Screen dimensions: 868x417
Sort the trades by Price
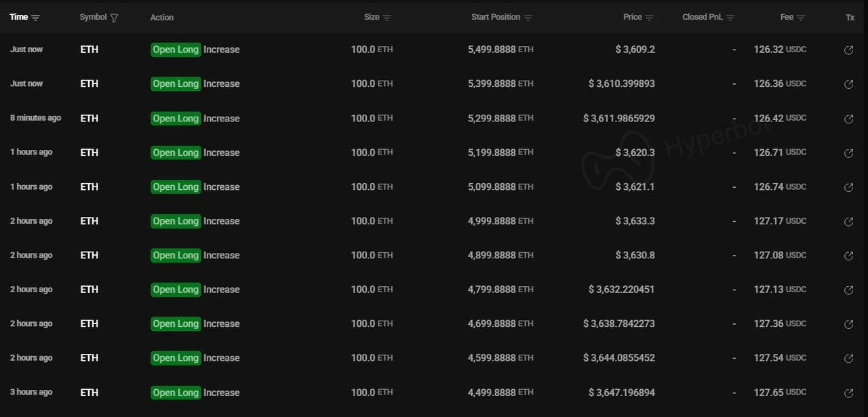pos(649,18)
